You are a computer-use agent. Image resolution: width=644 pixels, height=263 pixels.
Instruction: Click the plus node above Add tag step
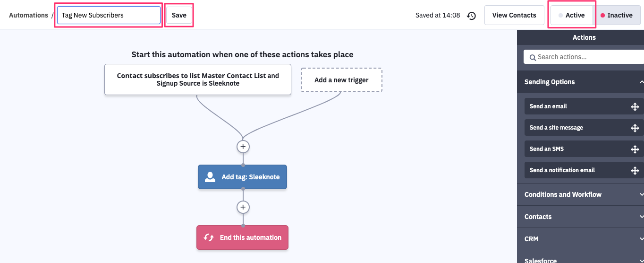pyautogui.click(x=243, y=147)
